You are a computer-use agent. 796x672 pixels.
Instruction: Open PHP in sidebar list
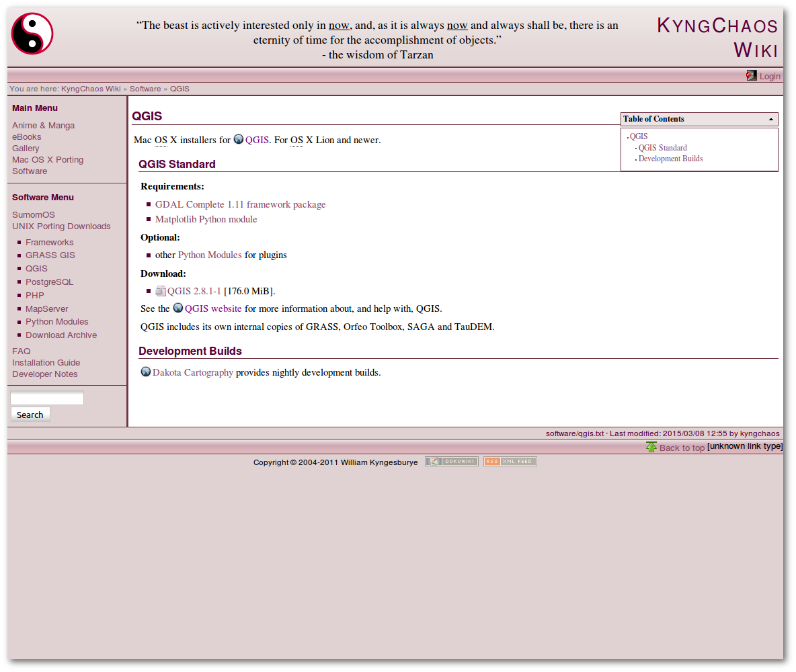34,296
